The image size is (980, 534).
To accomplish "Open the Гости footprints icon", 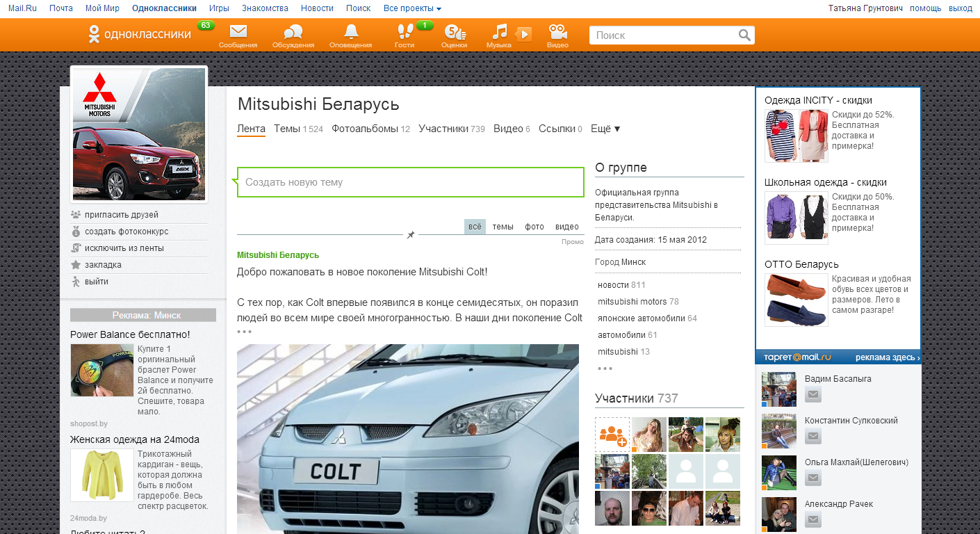I will coord(405,31).
